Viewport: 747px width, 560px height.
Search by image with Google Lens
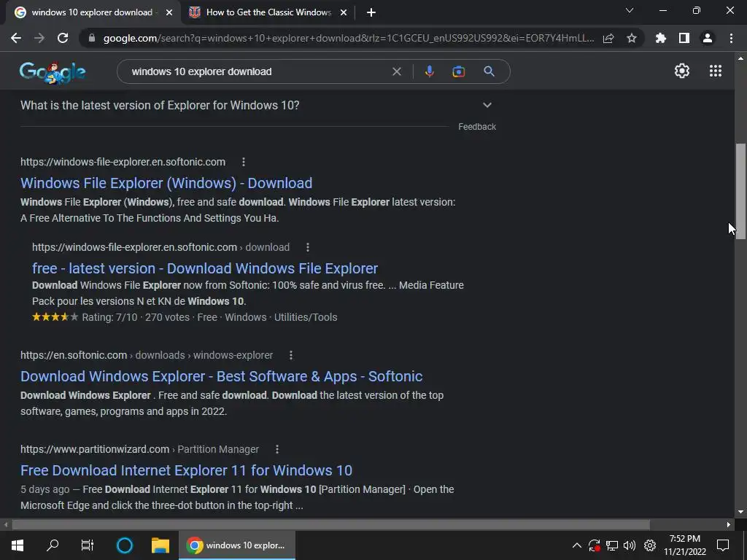[x=458, y=71]
